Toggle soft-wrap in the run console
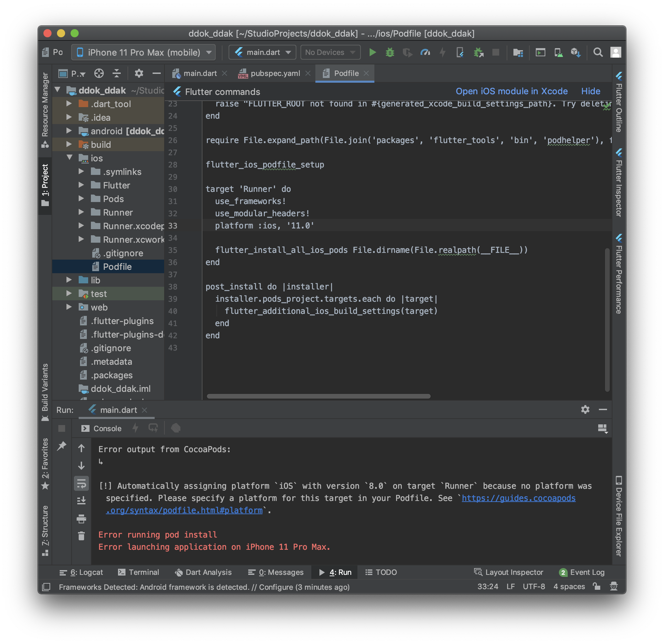Image resolution: width=664 pixels, height=644 pixels. pyautogui.click(x=81, y=484)
